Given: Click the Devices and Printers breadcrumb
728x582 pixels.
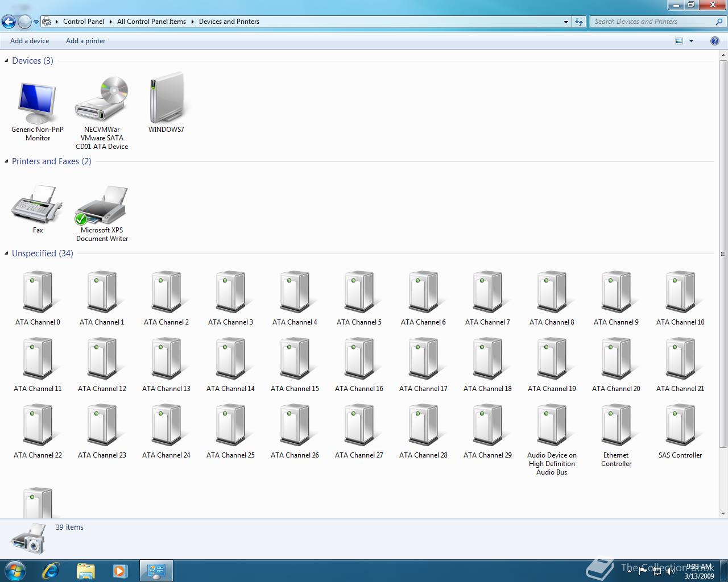Looking at the screenshot, I should click(229, 22).
